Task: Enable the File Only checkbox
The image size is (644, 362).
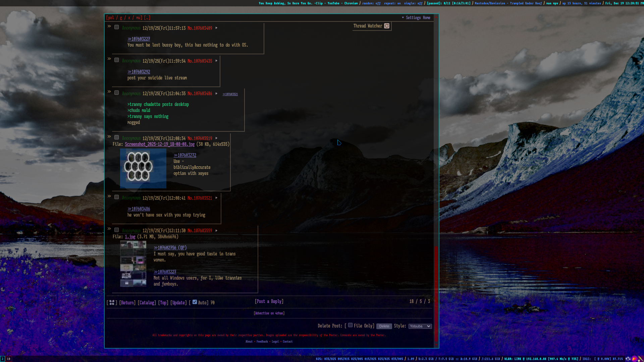Action: click(x=350, y=325)
